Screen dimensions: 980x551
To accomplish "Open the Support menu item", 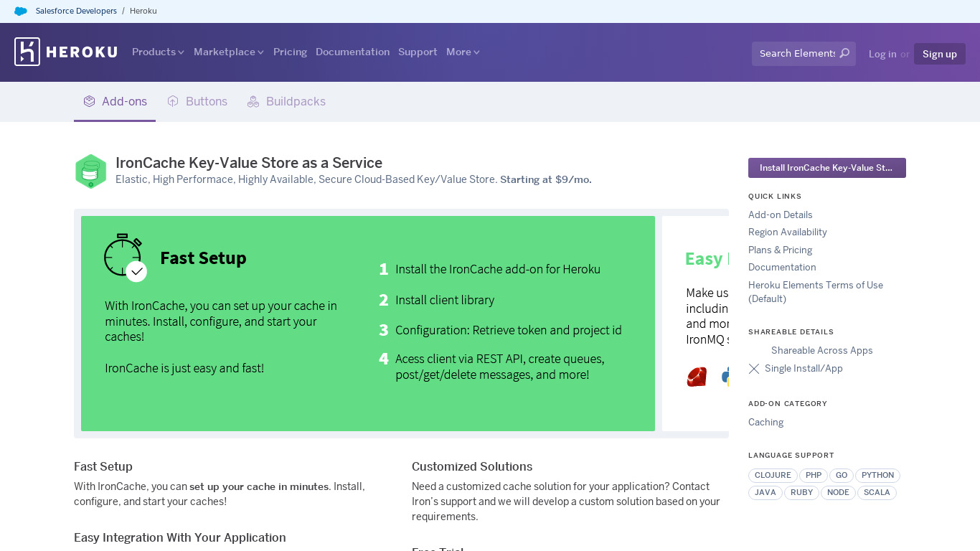I will 418,52.
